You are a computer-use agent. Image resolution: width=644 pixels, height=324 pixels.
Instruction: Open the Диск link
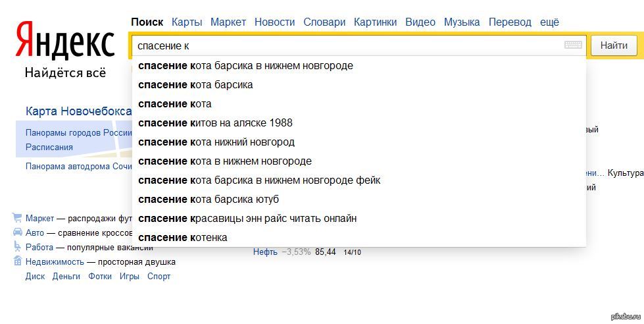pos(35,276)
